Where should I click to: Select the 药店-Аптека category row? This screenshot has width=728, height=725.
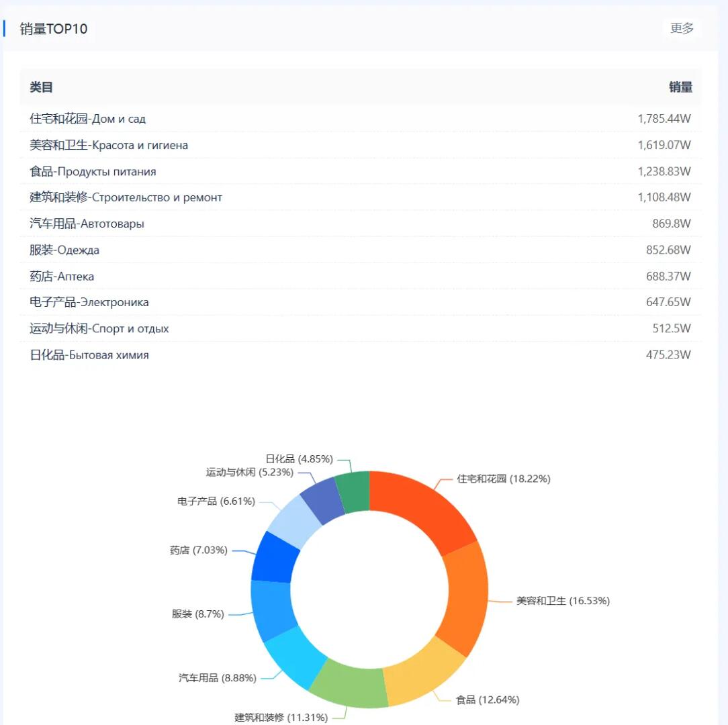point(360,276)
